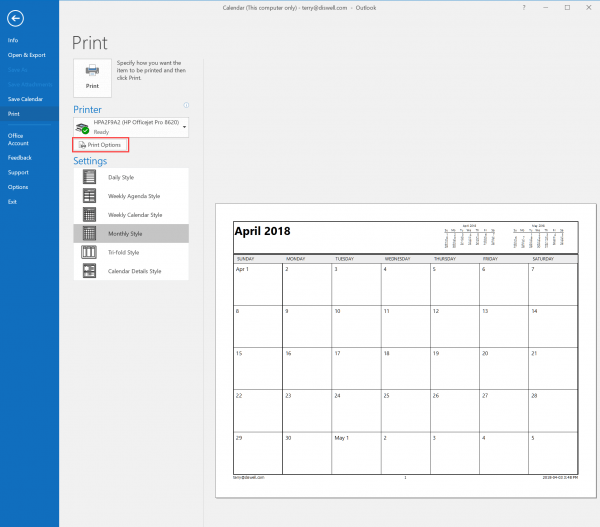This screenshot has width=600, height=527.
Task: Open Support in the sidebar
Action: [x=18, y=172]
